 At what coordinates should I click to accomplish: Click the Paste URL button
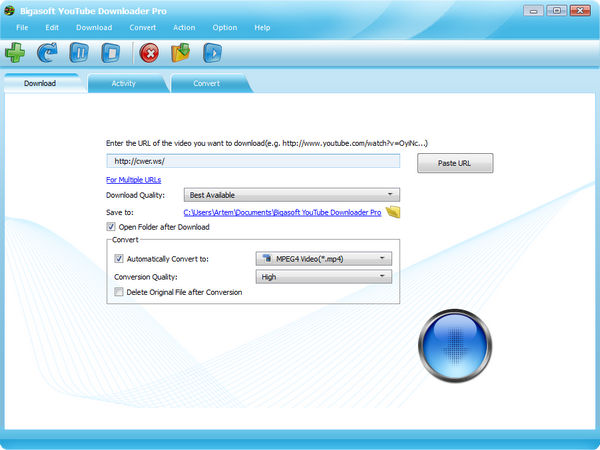pos(455,163)
